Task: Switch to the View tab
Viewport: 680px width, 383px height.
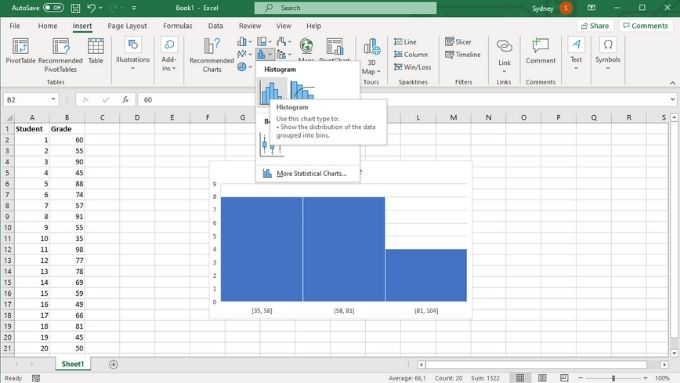Action: 284,26
